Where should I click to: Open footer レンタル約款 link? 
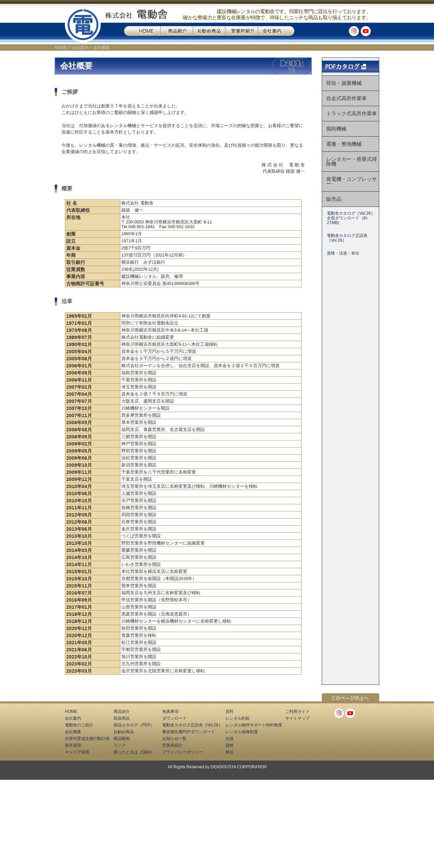click(238, 718)
